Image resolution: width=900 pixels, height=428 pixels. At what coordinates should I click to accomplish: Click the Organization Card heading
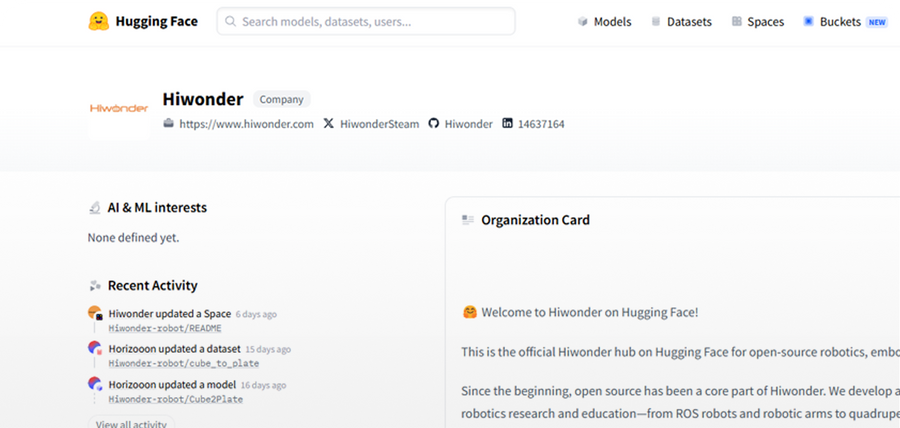point(536,220)
